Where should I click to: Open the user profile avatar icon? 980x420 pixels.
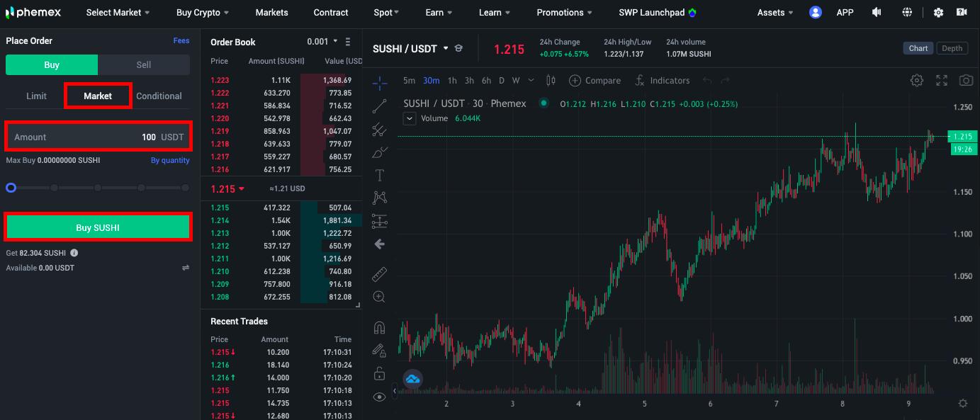(x=816, y=13)
